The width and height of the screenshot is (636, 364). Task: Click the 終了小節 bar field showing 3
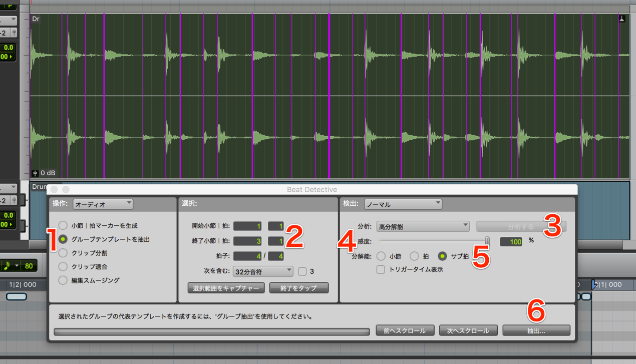pos(247,241)
